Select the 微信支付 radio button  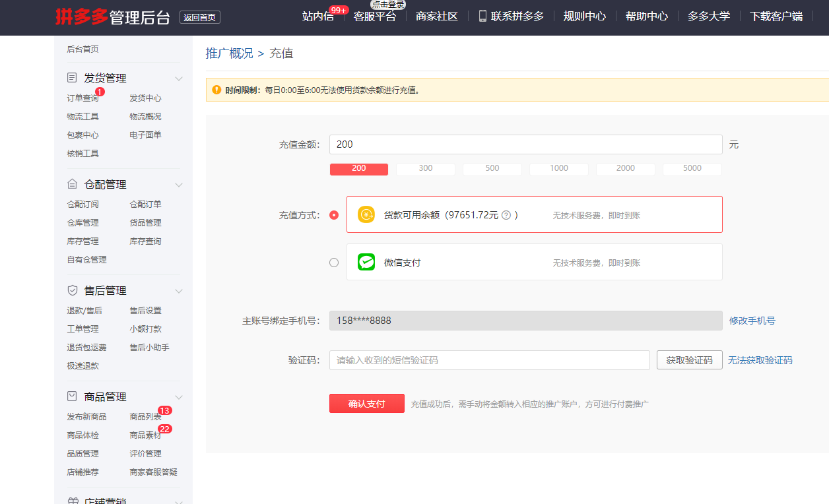coord(334,263)
